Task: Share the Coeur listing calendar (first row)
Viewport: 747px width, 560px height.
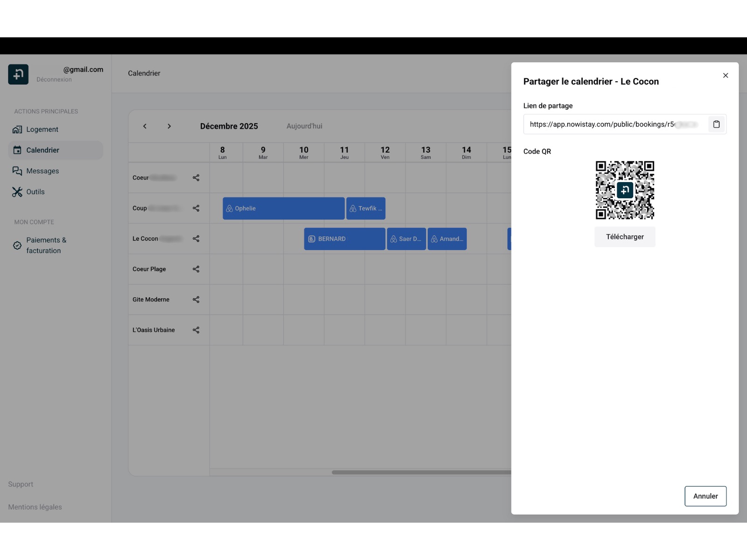Action: [x=196, y=178]
